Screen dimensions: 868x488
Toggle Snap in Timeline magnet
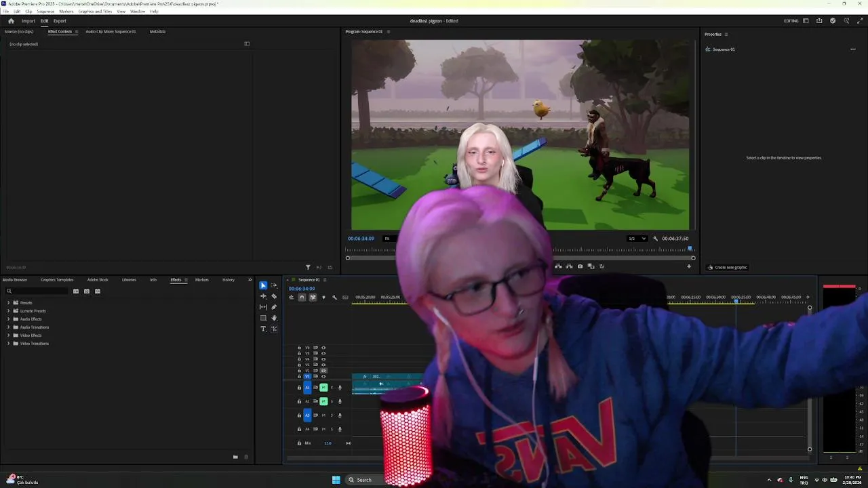tap(302, 298)
